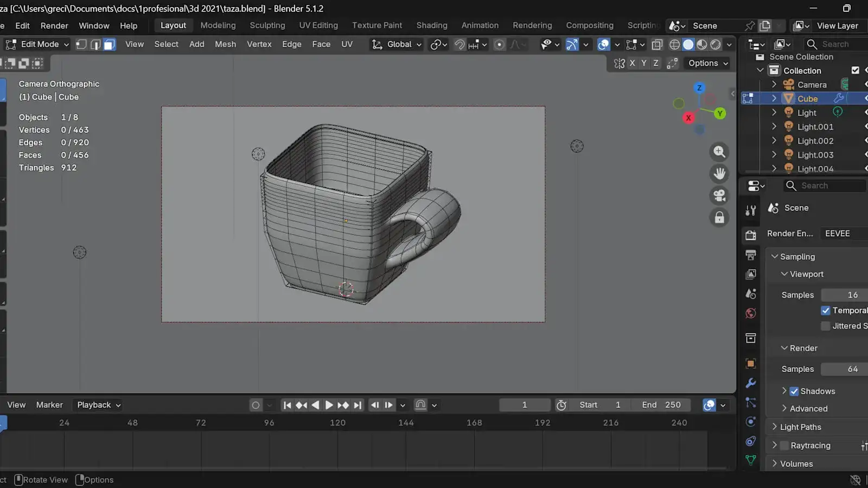Expand the Camera item in outliner
The image size is (868, 488).
[x=774, y=85]
